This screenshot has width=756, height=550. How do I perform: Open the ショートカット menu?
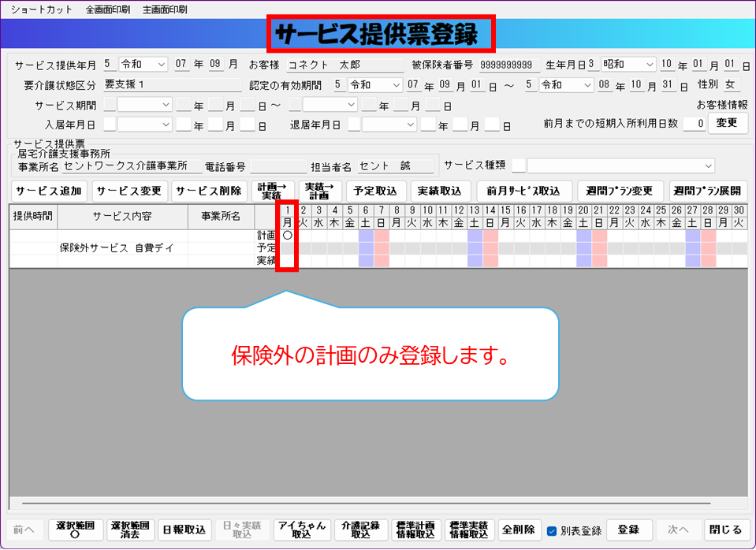point(41,10)
